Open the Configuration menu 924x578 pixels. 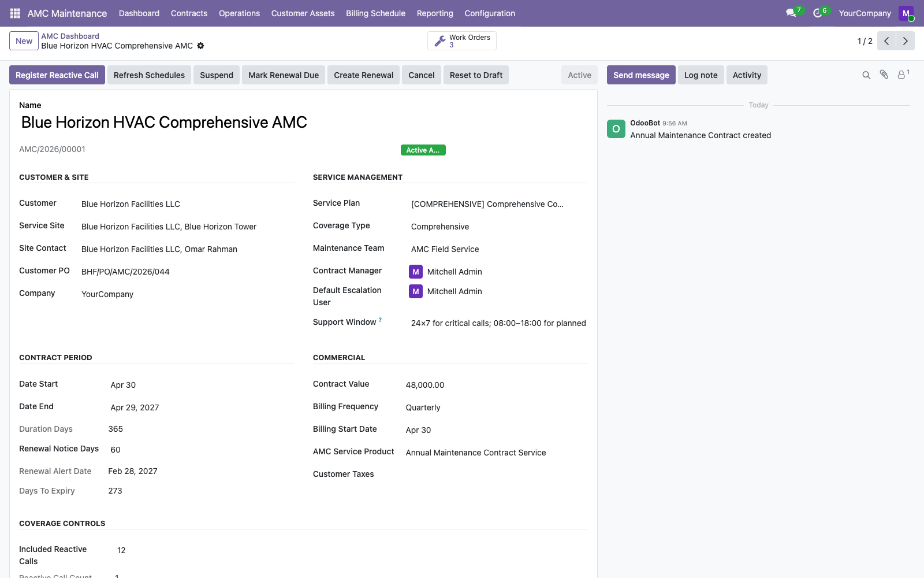490,13
